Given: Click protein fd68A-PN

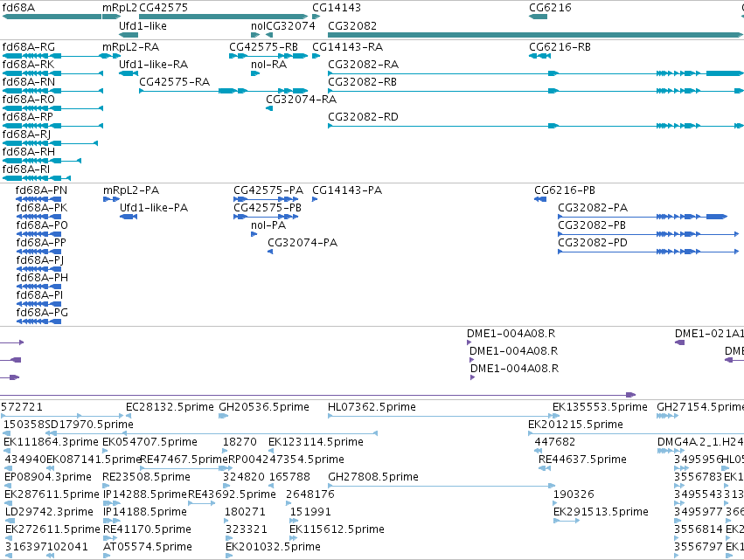Looking at the screenshot, I should pyautogui.click(x=41, y=190).
